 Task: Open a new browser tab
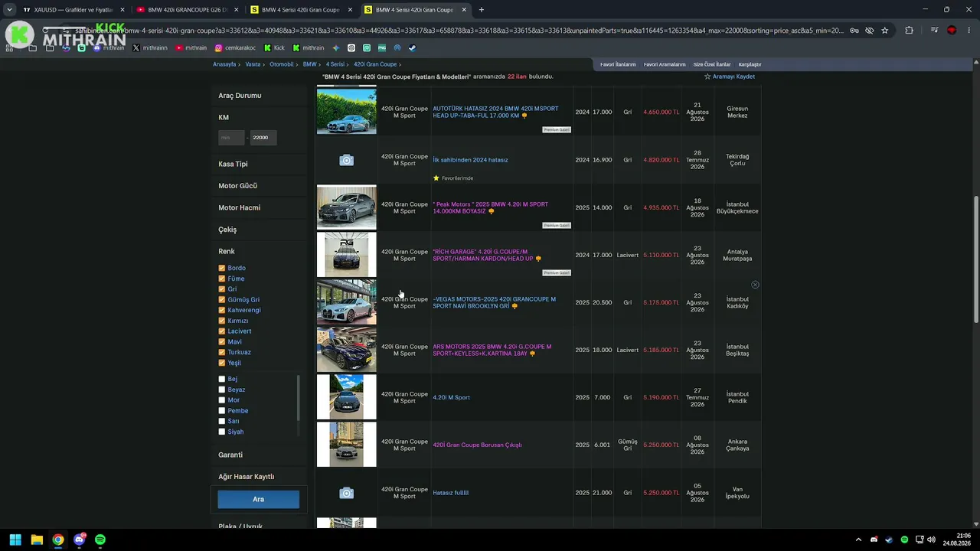(x=482, y=10)
